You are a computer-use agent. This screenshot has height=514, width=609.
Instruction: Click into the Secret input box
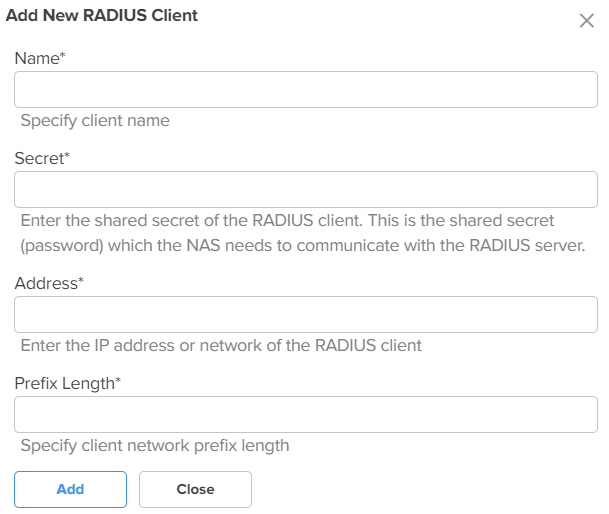tap(306, 189)
